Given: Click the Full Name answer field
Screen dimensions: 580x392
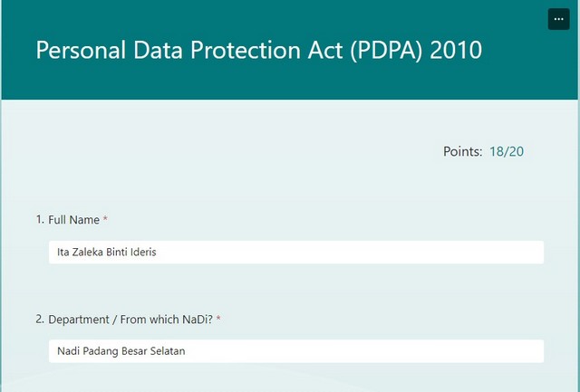Looking at the screenshot, I should coord(295,253).
